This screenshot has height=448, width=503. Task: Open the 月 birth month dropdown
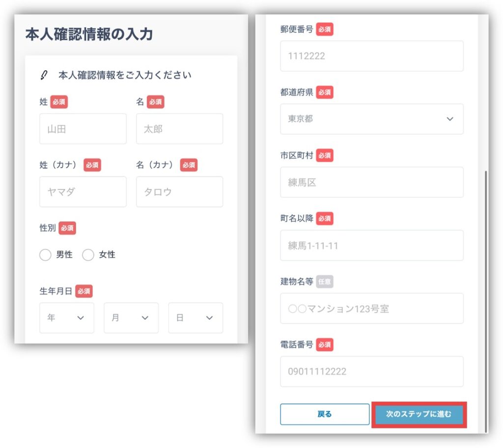click(131, 318)
